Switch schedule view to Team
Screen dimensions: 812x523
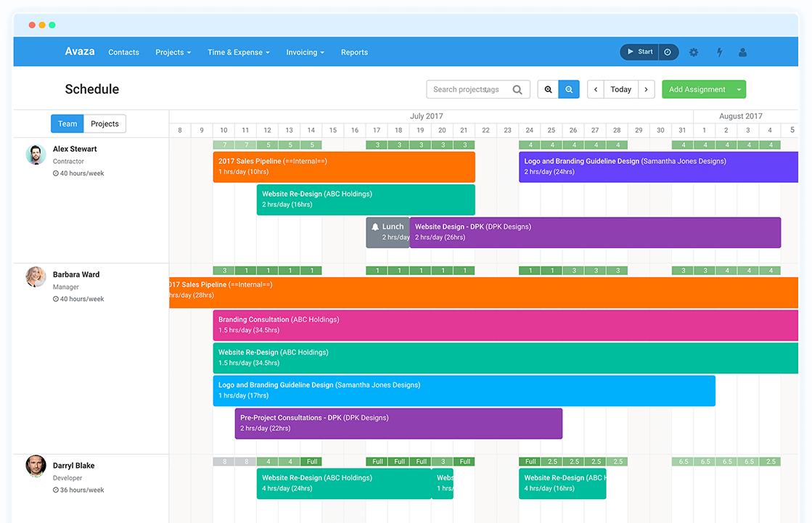pos(67,124)
